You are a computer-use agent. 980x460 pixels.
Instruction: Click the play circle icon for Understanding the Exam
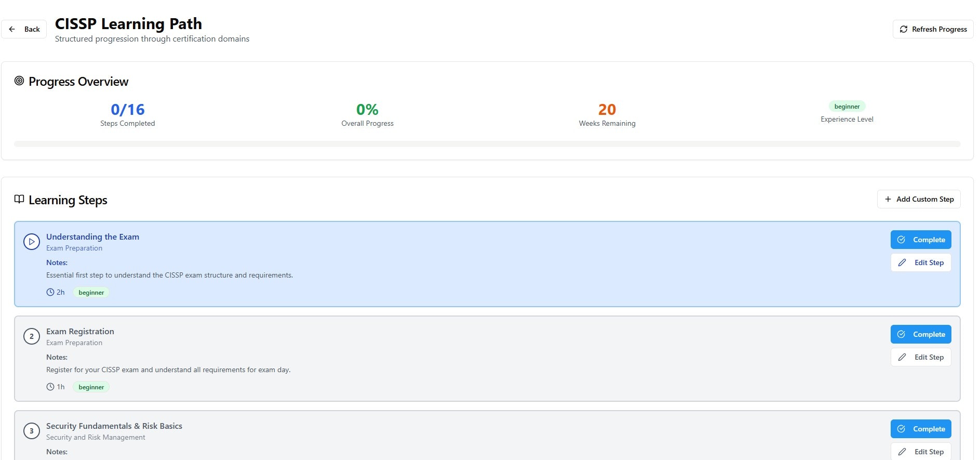pos(32,242)
